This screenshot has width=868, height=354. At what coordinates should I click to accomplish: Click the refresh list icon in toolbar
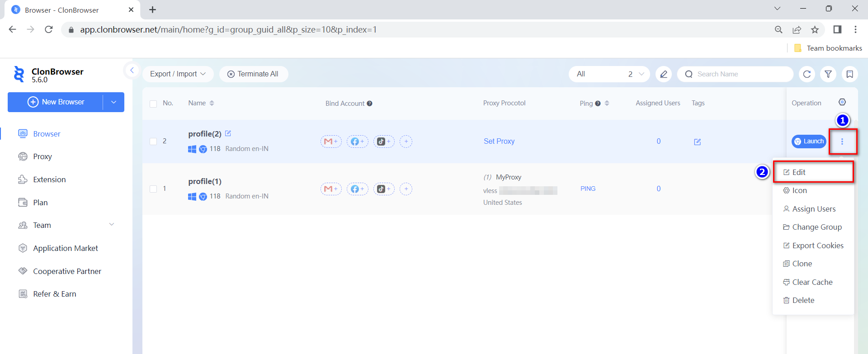tap(807, 74)
